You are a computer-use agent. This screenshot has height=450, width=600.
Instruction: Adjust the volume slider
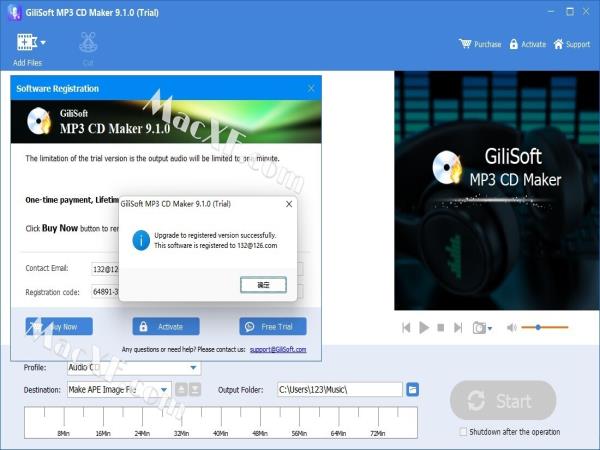click(538, 327)
